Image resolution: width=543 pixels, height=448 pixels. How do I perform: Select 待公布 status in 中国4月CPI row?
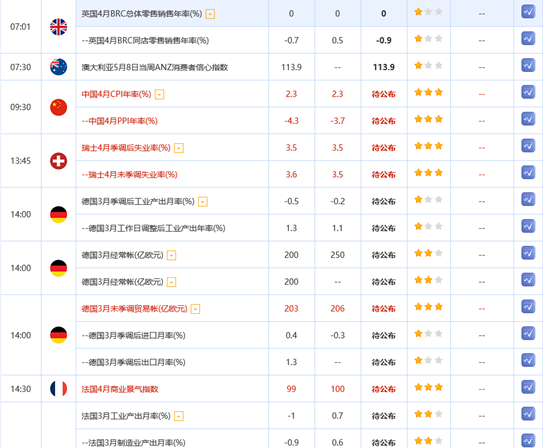tap(384, 94)
